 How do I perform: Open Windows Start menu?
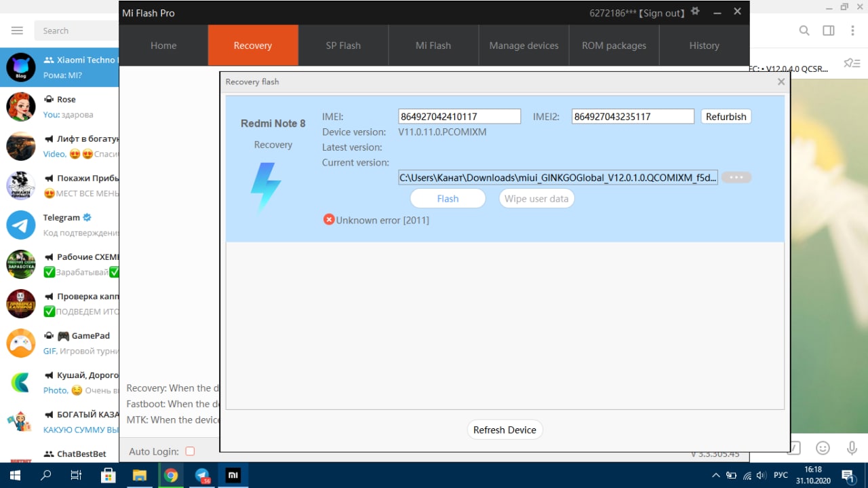coord(15,475)
